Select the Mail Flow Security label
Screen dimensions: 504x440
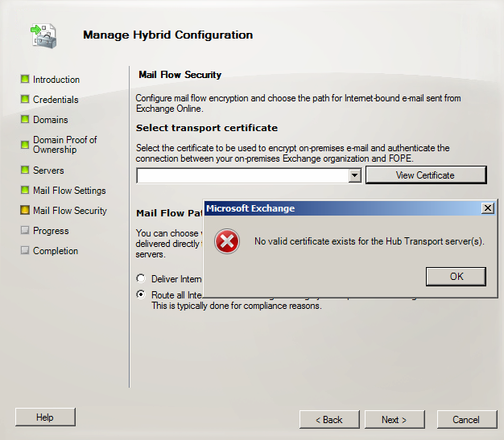pos(70,211)
